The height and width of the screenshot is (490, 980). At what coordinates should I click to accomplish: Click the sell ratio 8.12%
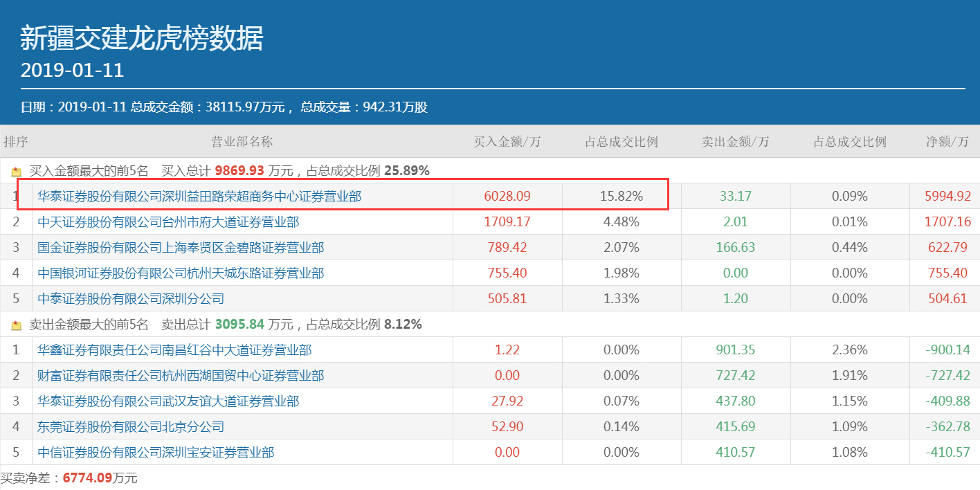[x=402, y=324]
